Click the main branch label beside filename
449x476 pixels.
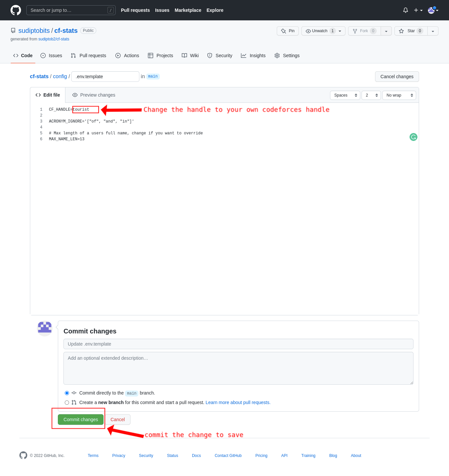point(153,76)
